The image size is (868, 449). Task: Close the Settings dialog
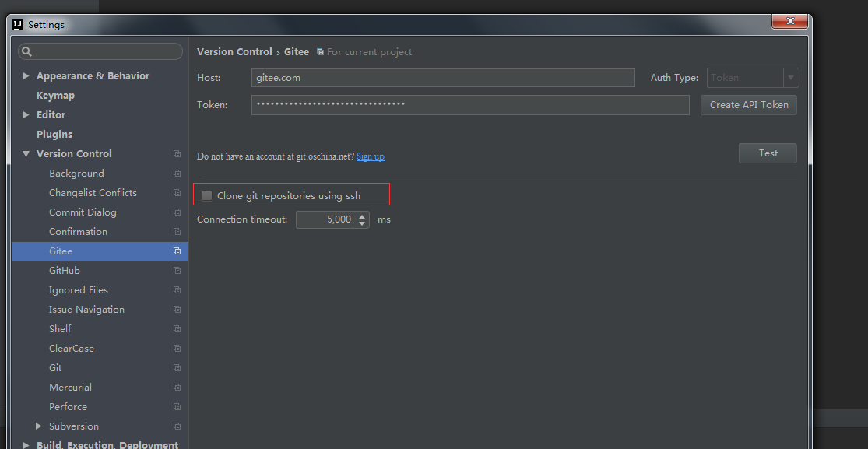[790, 21]
